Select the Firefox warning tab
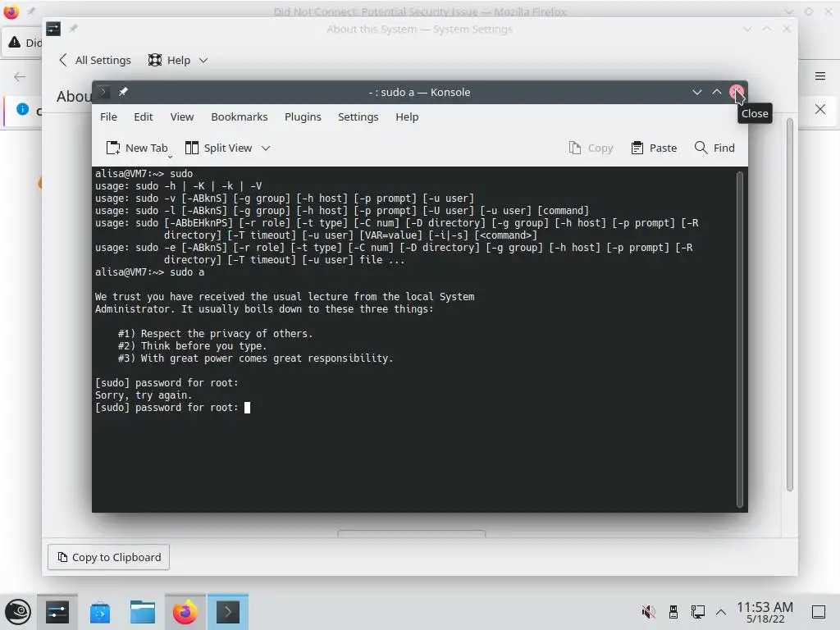 click(24, 43)
